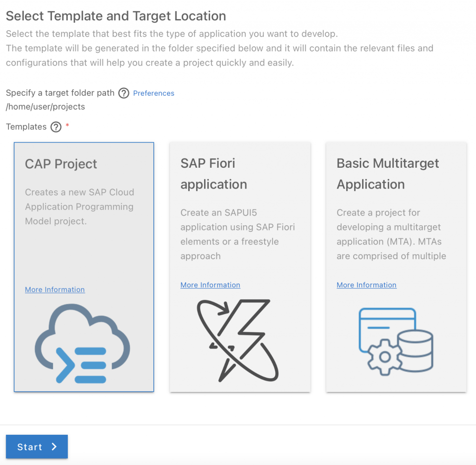The width and height of the screenshot is (476, 465).
Task: Click the /home/user/projects folder path
Action: 45,107
